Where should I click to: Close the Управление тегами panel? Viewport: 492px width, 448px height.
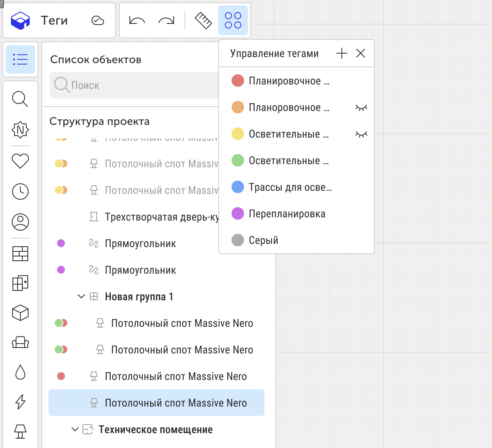point(361,54)
